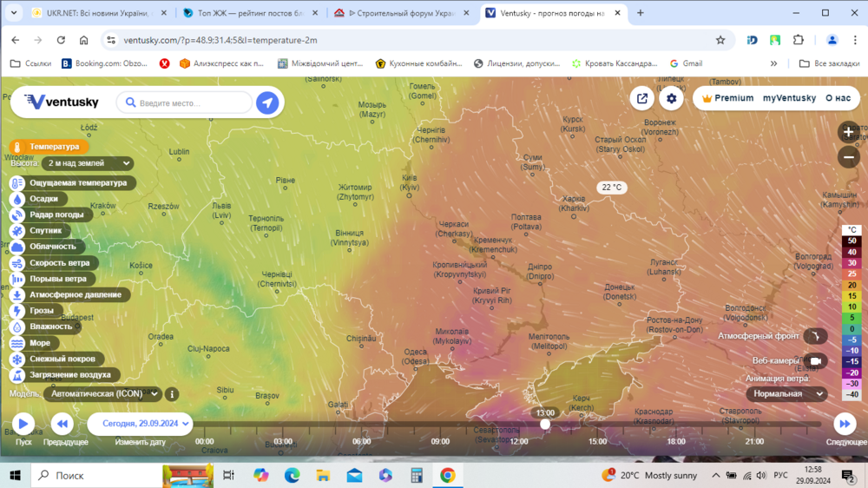Open the Weather radar (Радар погоды) layer
This screenshot has width=868, height=488.
pyautogui.click(x=50, y=215)
